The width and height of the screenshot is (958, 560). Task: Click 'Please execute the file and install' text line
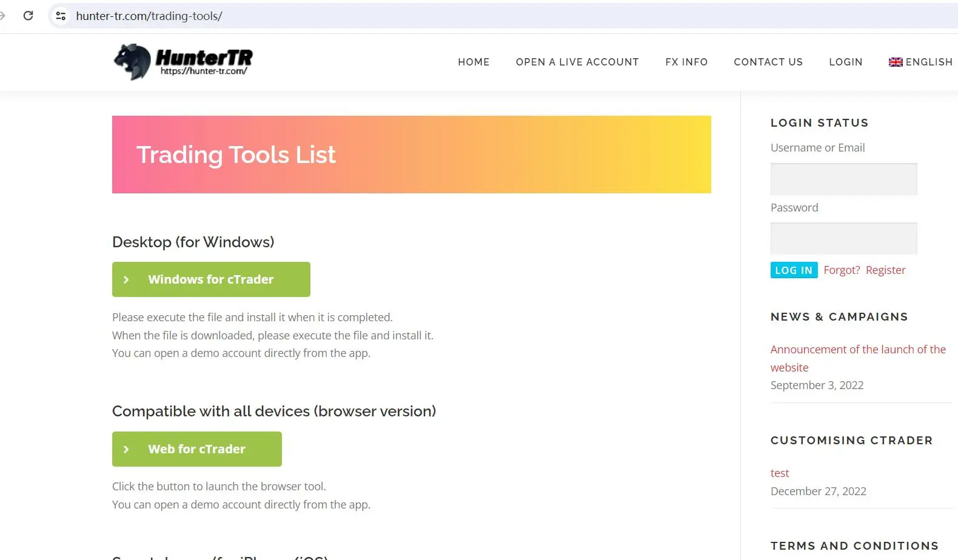(252, 318)
